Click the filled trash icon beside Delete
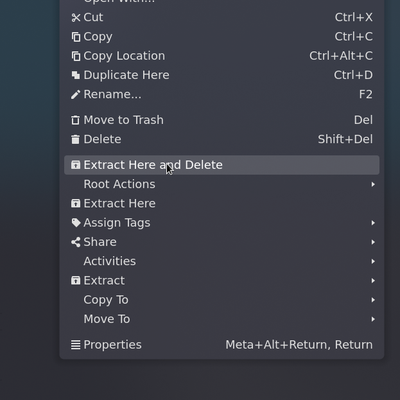Viewport: 400px width, 400px height. (76, 139)
